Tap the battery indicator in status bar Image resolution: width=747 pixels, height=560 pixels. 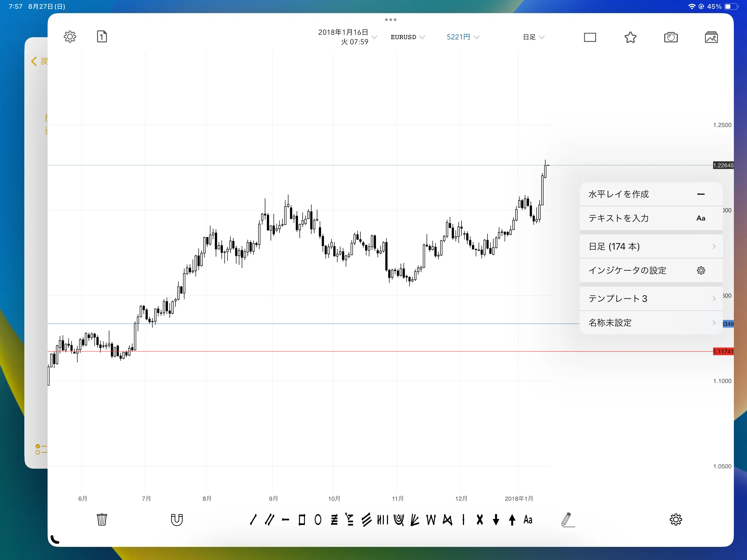point(732,6)
